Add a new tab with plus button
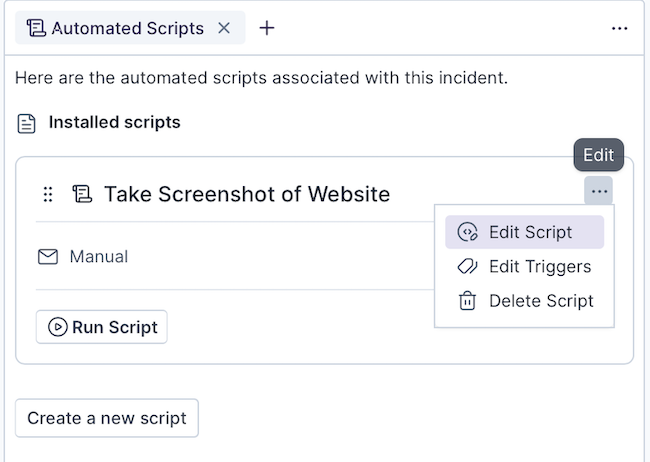This screenshot has width=650, height=462. pos(267,28)
